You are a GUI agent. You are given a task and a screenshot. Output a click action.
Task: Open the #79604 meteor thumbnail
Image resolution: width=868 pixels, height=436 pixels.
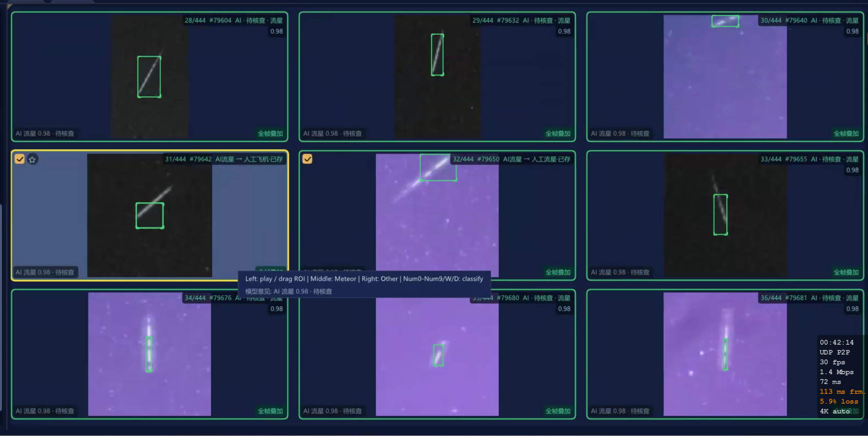(x=149, y=77)
